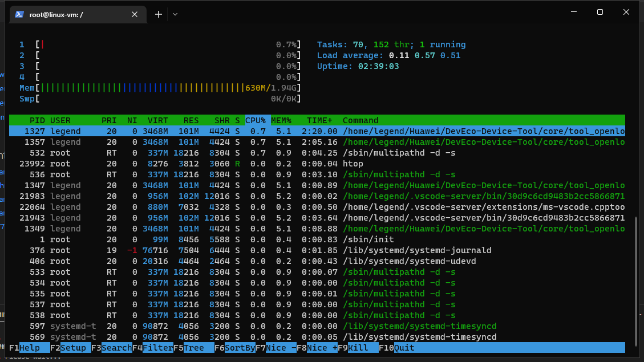
Task: Select vscode-server process row PID 21983
Action: tap(317, 196)
